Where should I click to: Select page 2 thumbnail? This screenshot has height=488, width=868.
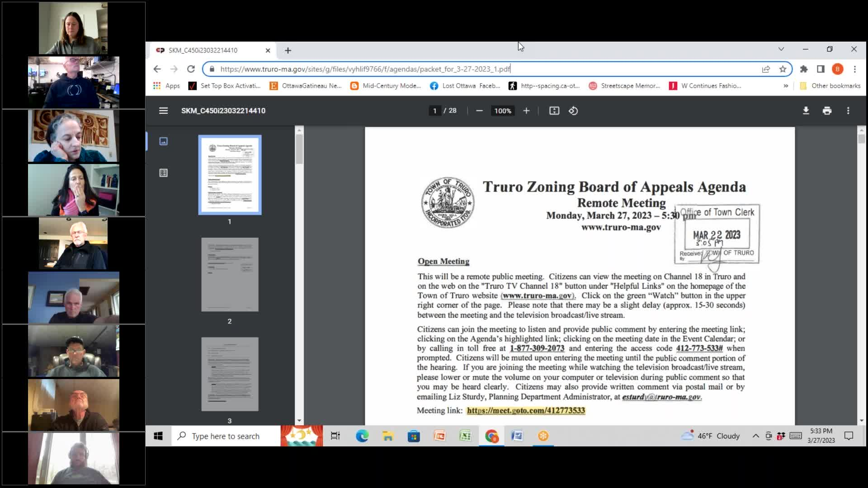click(x=230, y=274)
